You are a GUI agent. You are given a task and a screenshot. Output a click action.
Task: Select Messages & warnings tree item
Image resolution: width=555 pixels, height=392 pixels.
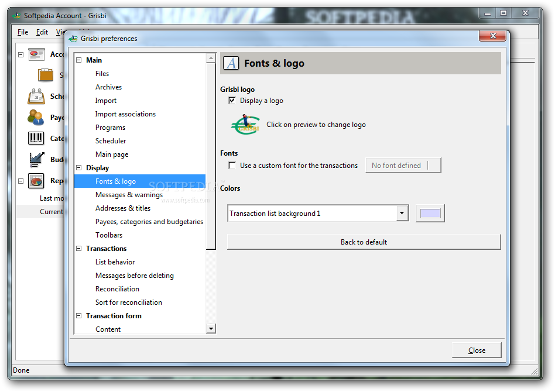129,195
